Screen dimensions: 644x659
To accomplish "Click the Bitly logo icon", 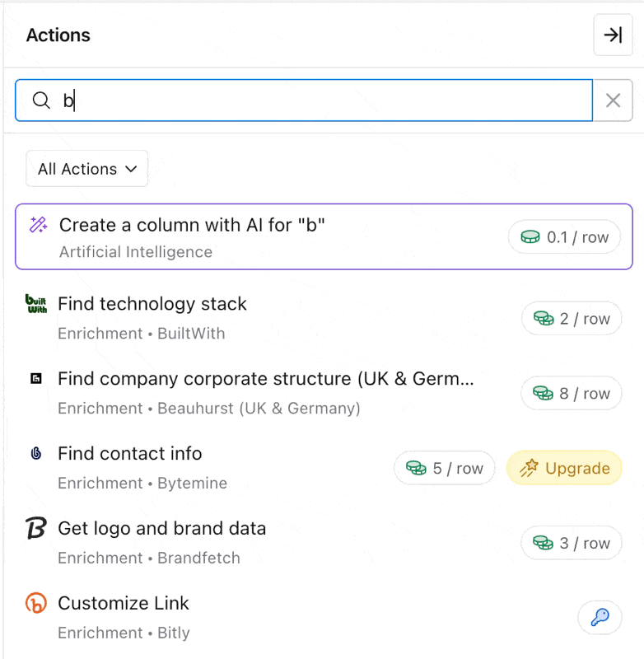I will [x=36, y=604].
